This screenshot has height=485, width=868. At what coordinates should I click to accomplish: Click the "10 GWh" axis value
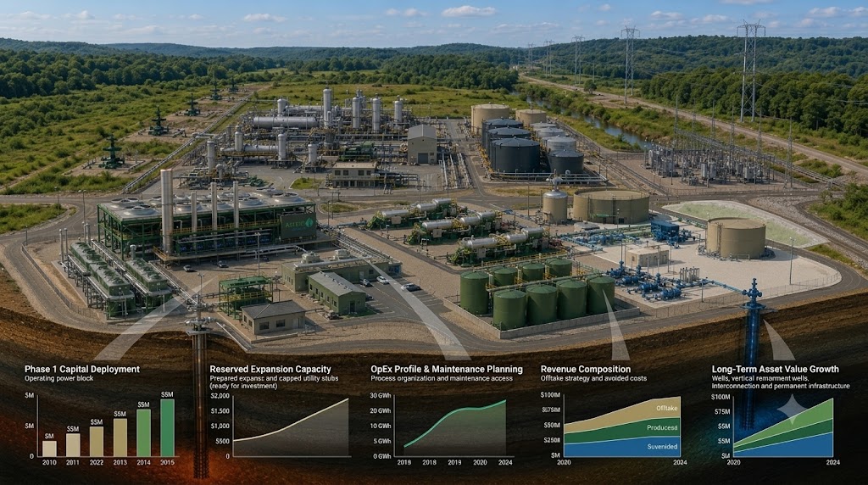381,426
